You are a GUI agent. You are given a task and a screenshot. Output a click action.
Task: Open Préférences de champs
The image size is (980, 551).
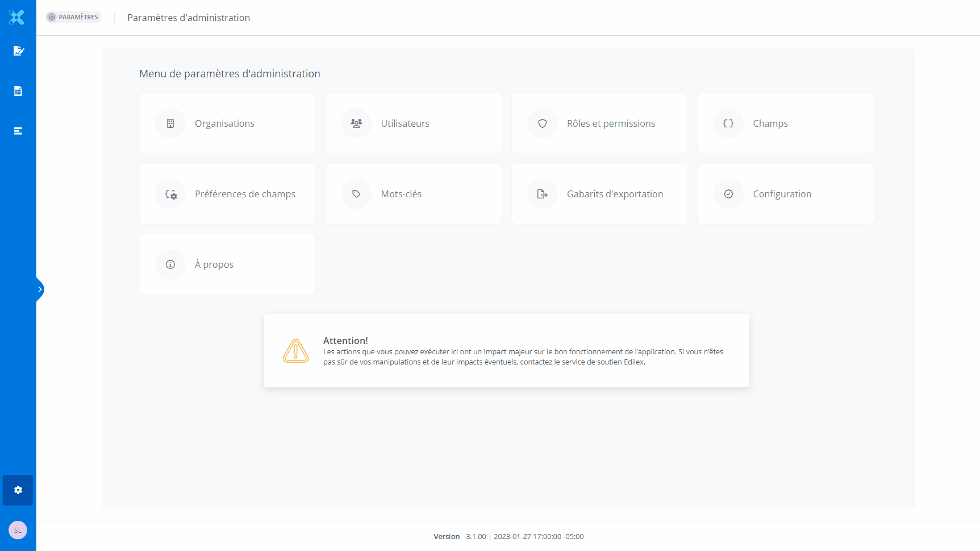[x=227, y=194]
